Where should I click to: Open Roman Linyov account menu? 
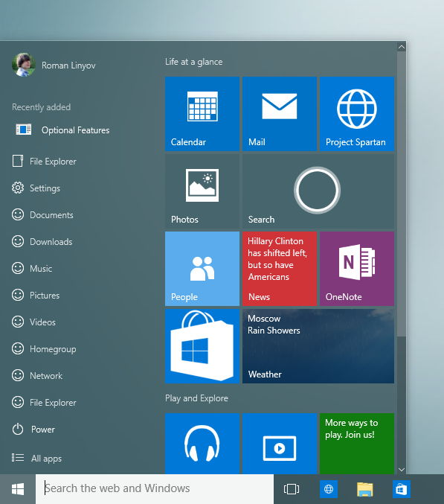tap(54, 65)
